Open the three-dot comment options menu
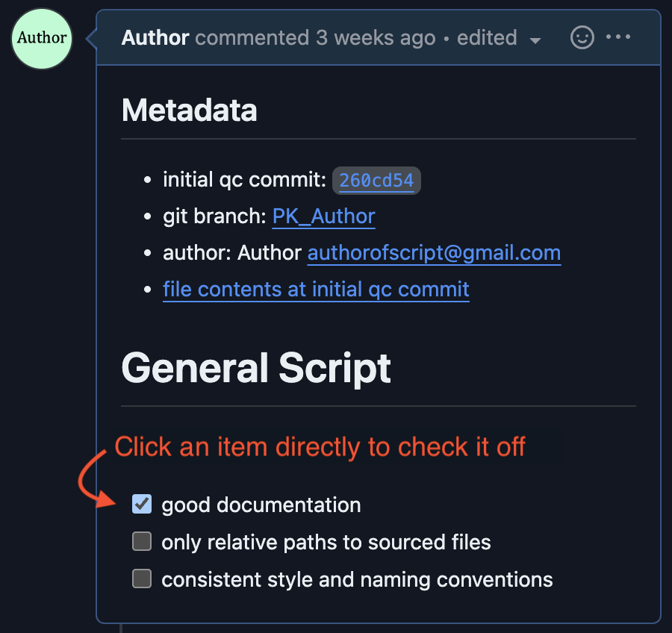 coord(618,37)
